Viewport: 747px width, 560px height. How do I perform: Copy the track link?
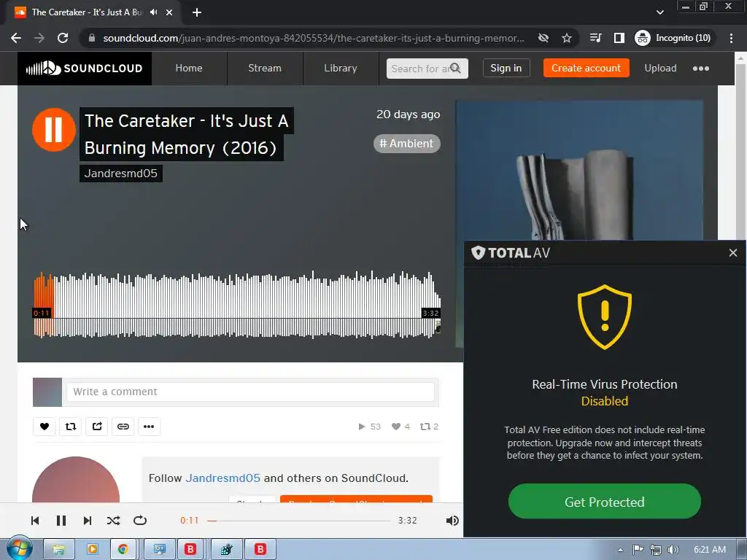[123, 426]
